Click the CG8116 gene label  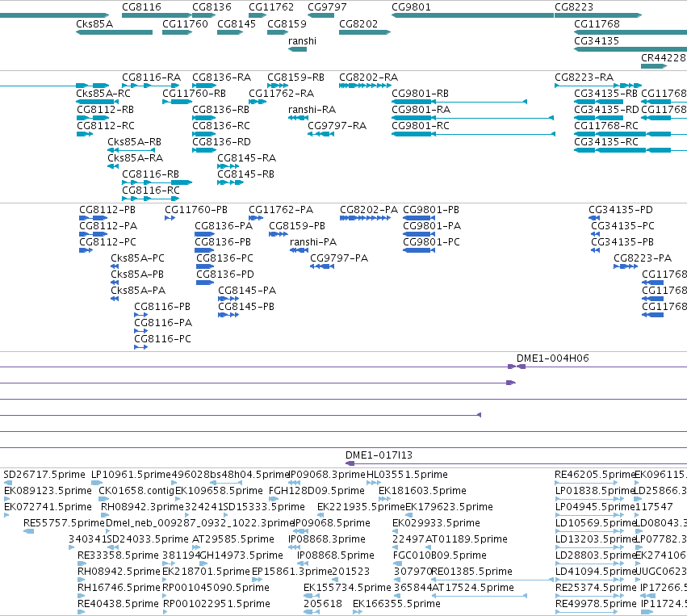tap(141, 7)
